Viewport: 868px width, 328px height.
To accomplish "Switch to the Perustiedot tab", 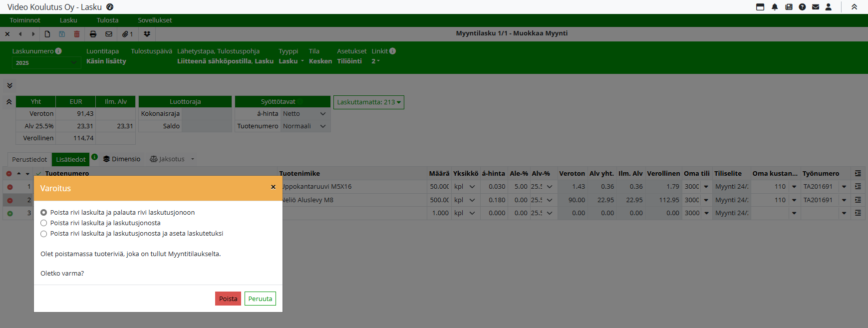I will coord(29,159).
